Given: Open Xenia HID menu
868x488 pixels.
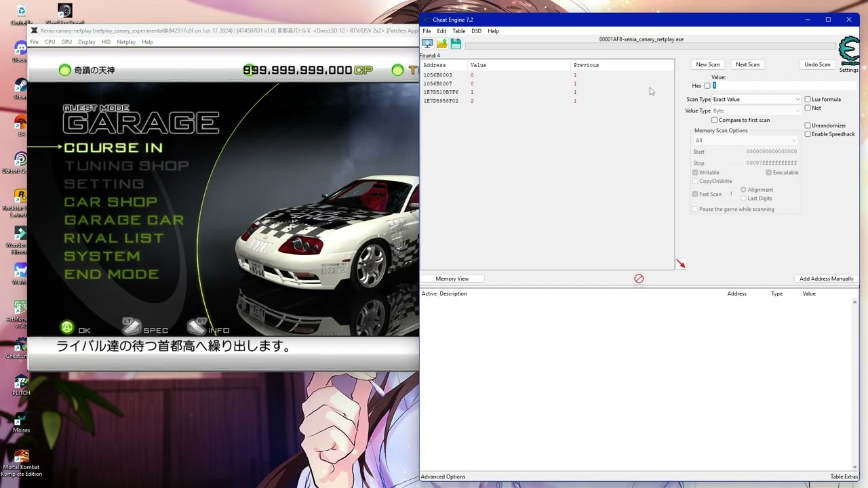Looking at the screenshot, I should pos(106,42).
